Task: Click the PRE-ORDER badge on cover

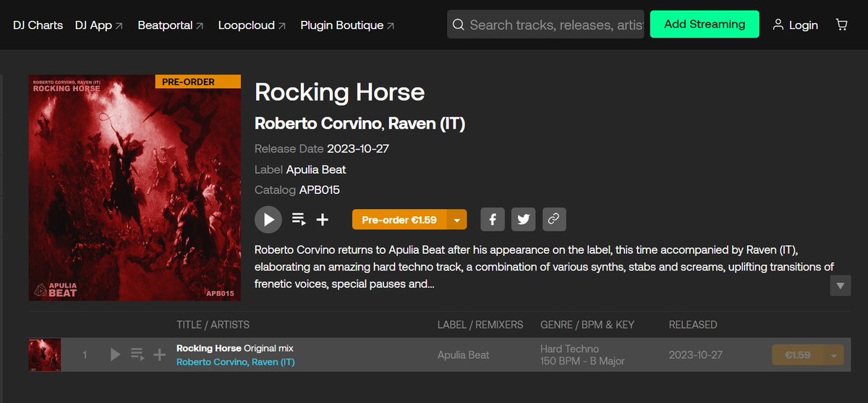Action: (x=198, y=82)
